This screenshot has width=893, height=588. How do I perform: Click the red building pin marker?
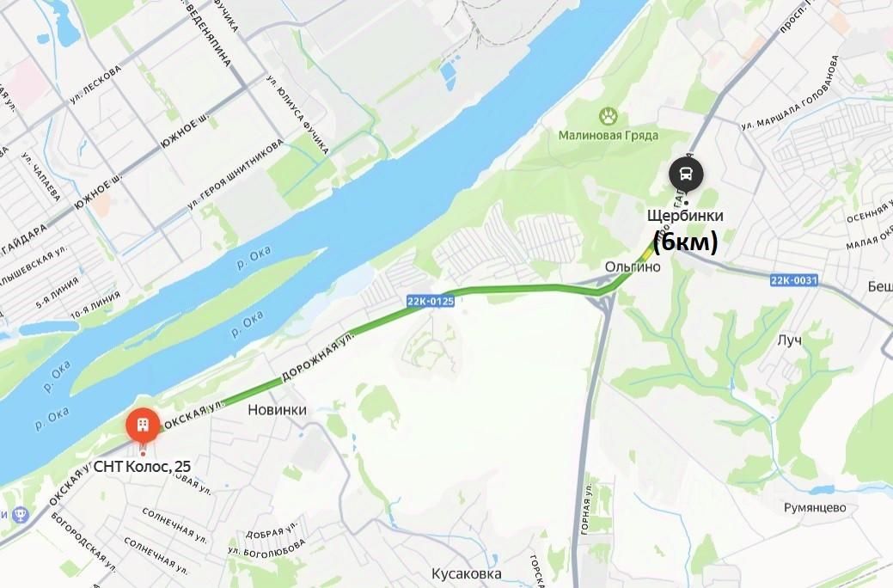pos(143,426)
